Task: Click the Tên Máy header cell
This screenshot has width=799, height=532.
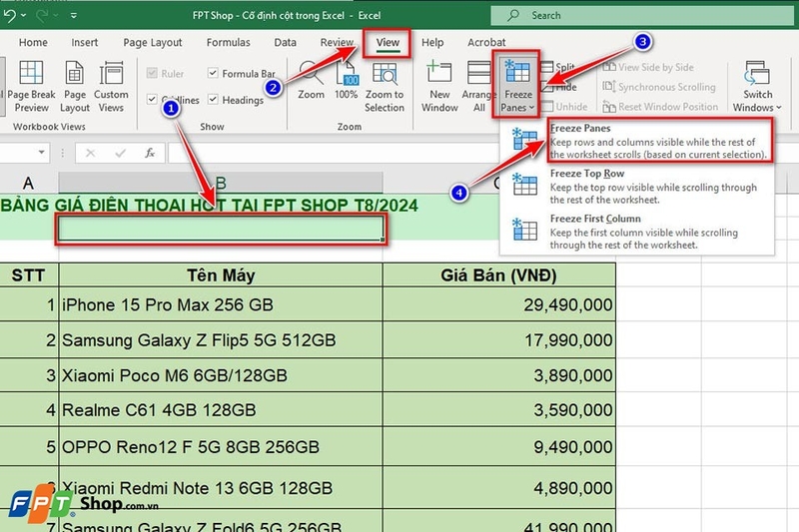Action: pyautogui.click(x=221, y=275)
